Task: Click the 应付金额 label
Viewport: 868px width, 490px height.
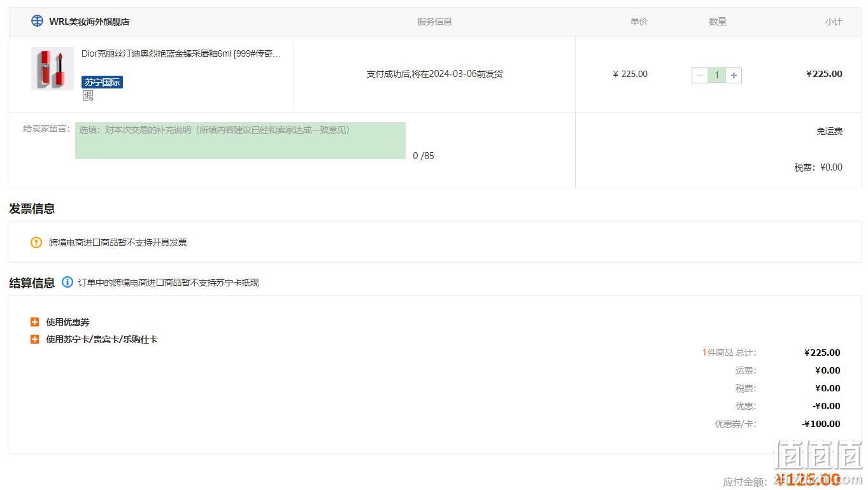Action: (745, 482)
